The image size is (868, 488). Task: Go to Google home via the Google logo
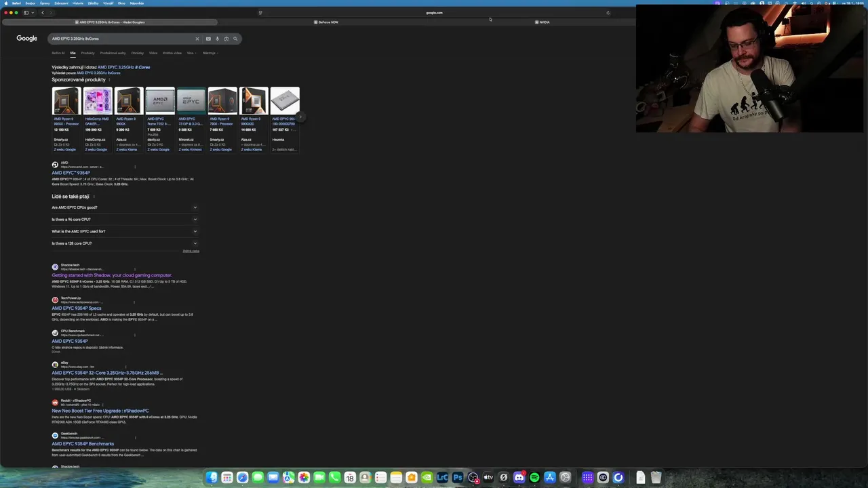(x=27, y=39)
